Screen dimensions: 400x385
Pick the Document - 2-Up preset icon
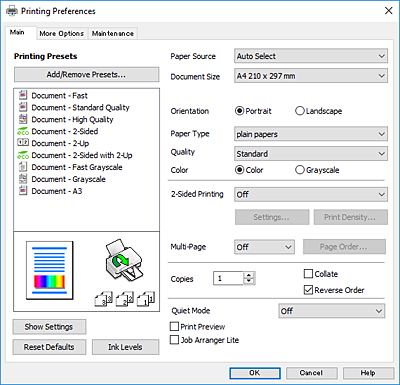click(23, 143)
